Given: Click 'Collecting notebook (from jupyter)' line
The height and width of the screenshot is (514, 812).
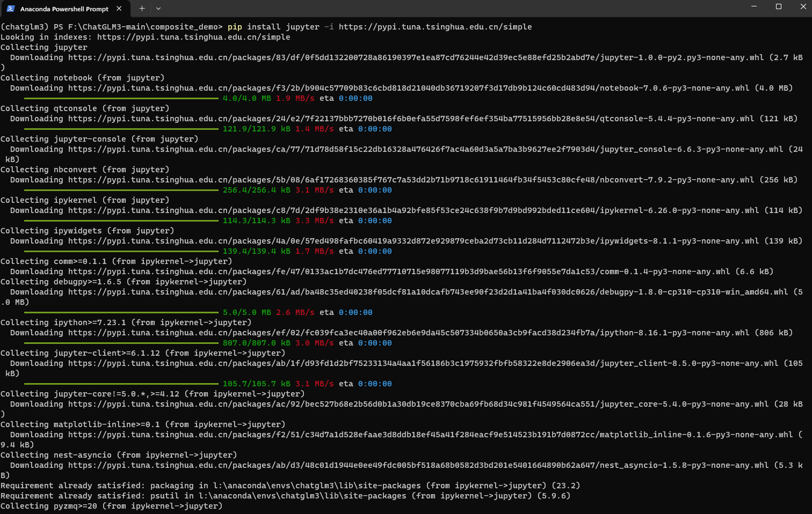Looking at the screenshot, I should (82, 78).
